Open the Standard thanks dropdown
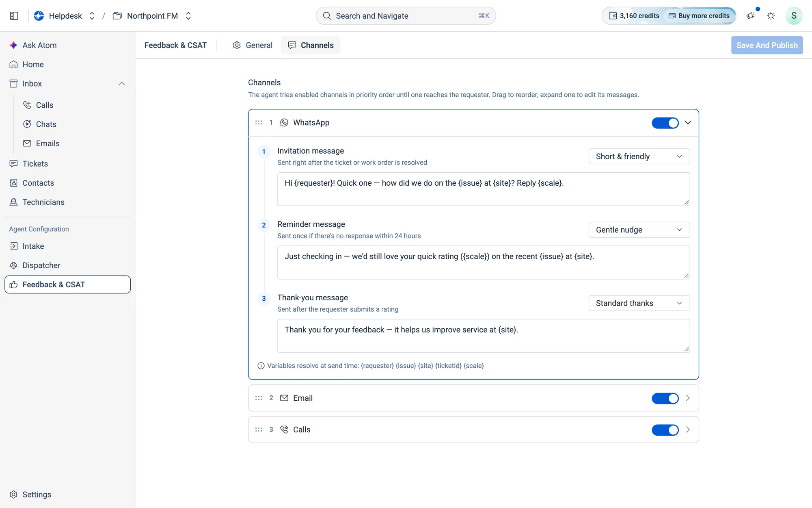812x508 pixels. tap(639, 303)
